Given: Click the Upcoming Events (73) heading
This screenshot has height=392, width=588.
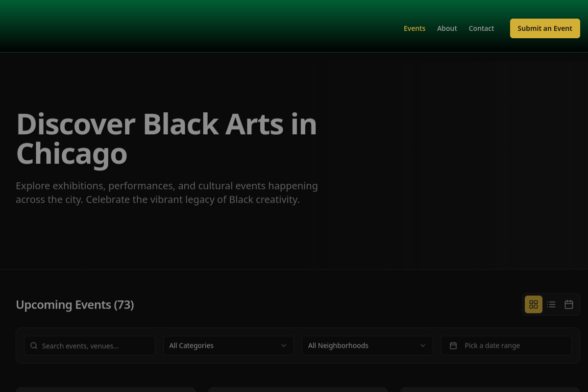Looking at the screenshot, I should click(x=75, y=305).
